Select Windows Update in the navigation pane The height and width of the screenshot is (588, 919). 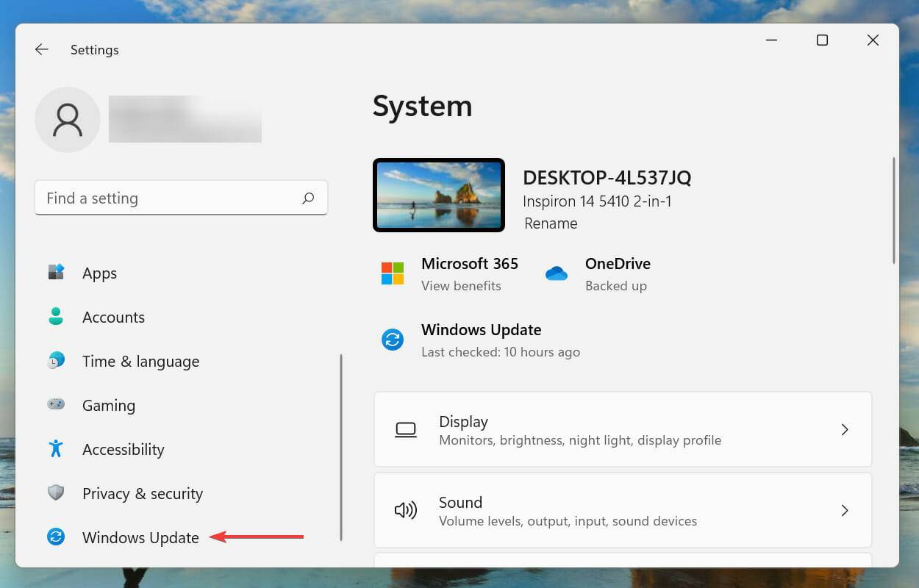pos(140,537)
